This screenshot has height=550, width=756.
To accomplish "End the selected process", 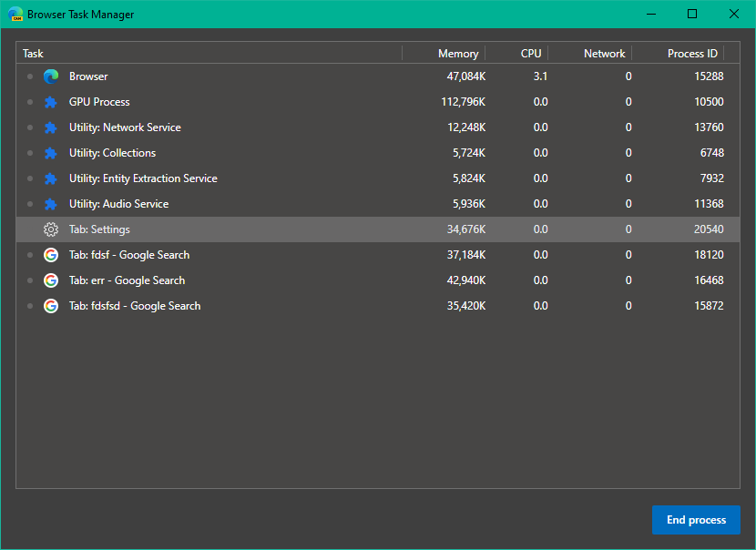I will click(696, 520).
